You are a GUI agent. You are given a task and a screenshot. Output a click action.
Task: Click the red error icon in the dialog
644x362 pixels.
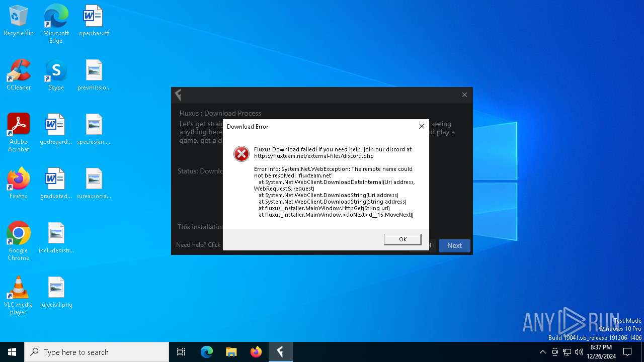tap(242, 154)
